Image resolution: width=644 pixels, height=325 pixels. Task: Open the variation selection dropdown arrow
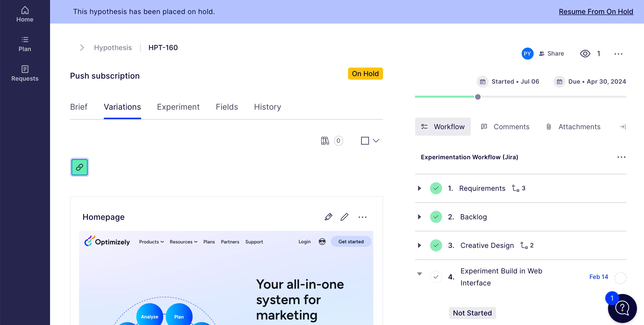click(376, 141)
